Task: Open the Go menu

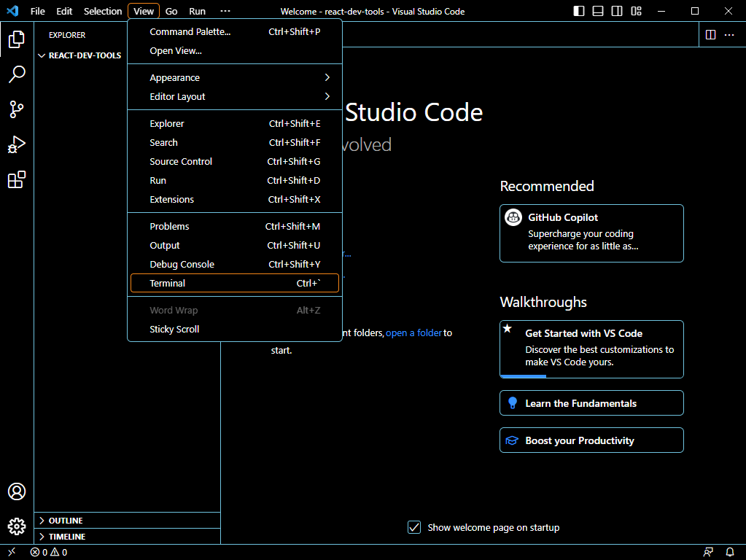Action: tap(171, 11)
